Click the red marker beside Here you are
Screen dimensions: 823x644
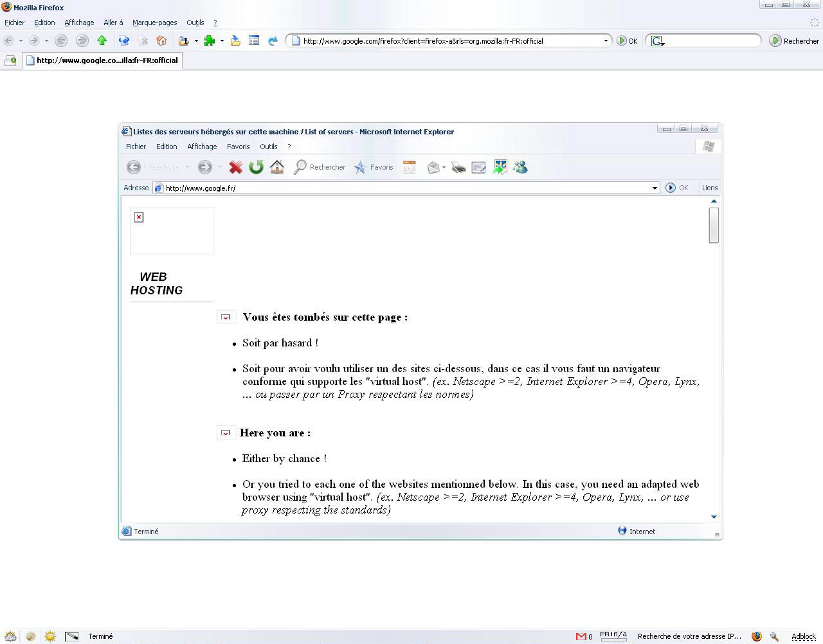[226, 433]
